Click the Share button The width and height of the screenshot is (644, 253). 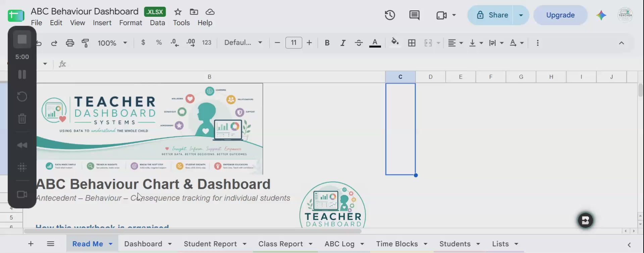click(x=492, y=15)
